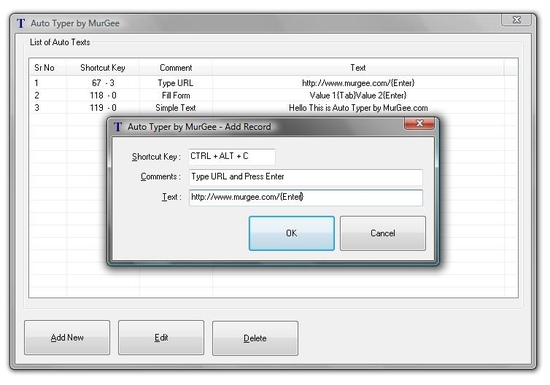Click the Comment column header
The image size is (550, 385).
click(x=176, y=68)
